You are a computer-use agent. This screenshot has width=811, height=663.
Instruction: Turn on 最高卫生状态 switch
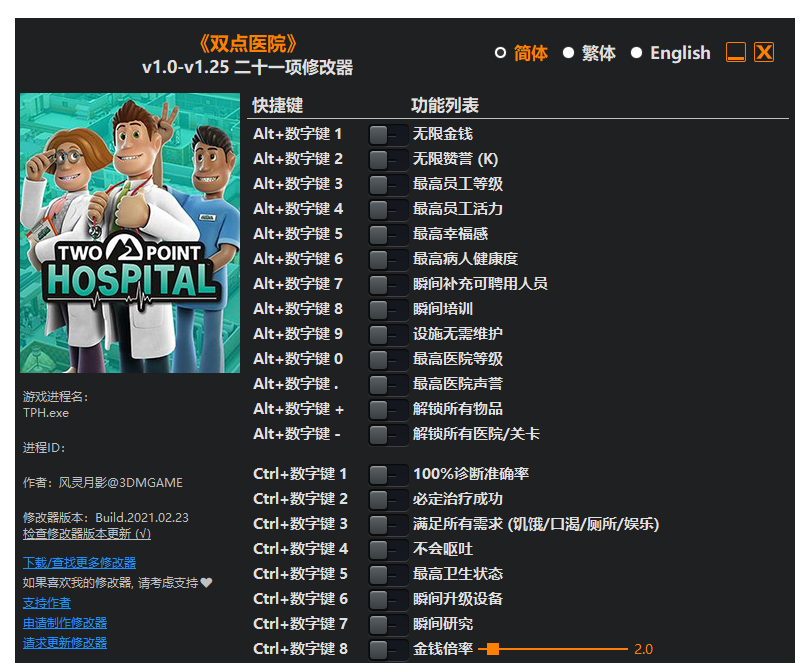pyautogui.click(x=388, y=574)
